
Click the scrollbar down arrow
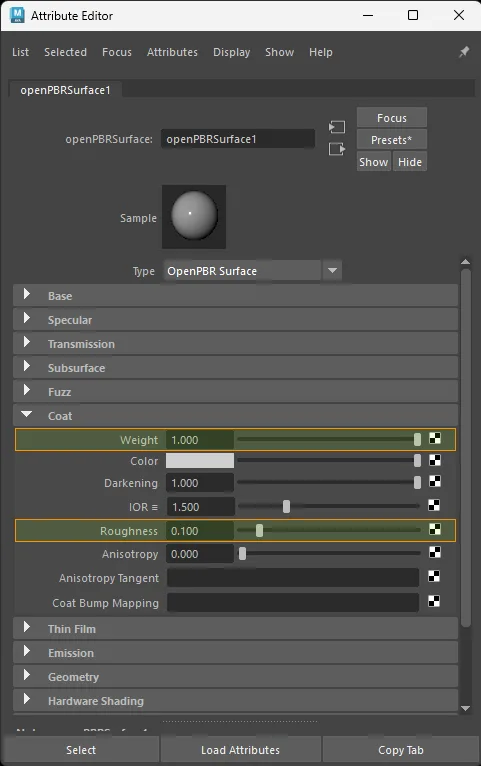[x=465, y=708]
